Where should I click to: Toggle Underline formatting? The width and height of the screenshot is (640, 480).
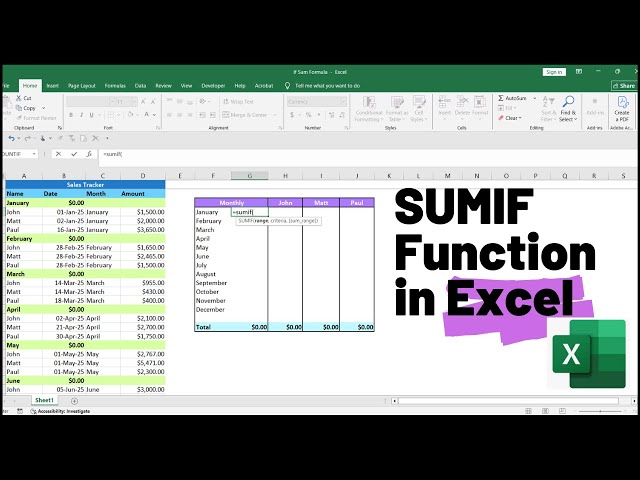tap(91, 115)
